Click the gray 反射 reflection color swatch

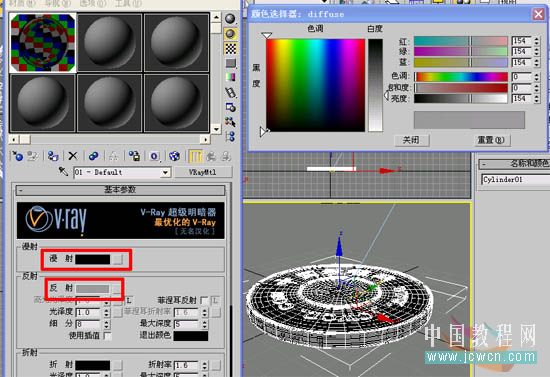93,289
